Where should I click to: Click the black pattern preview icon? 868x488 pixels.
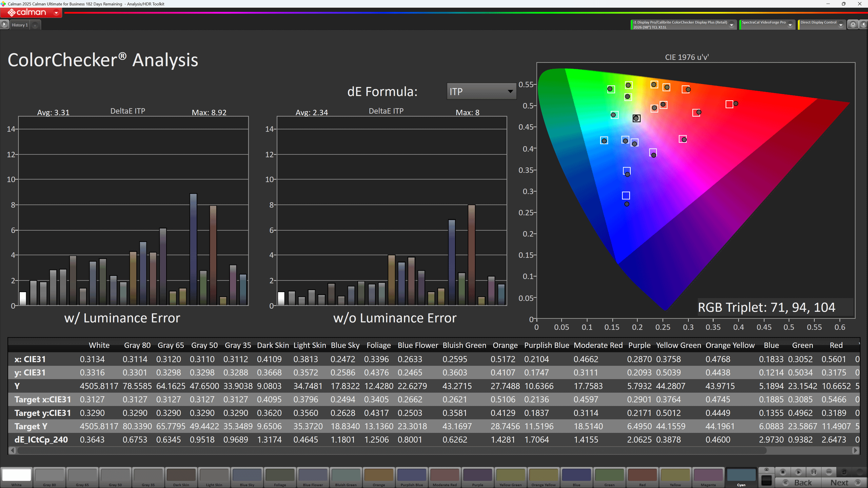pyautogui.click(x=766, y=480)
